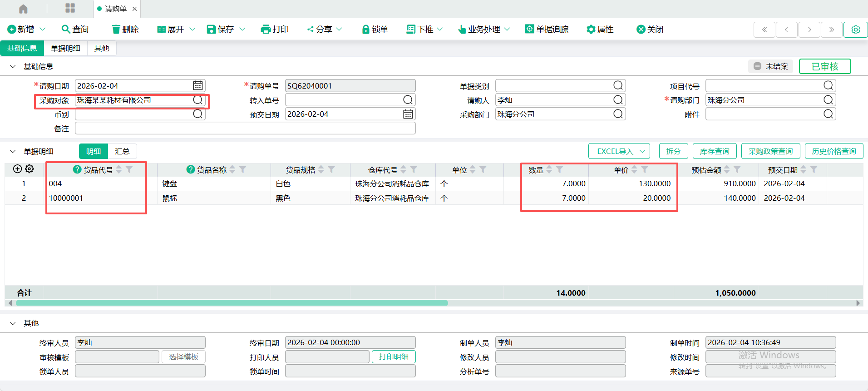Click the 锁单 lock icon
Viewport: 868px width, 391px height.
(x=365, y=30)
